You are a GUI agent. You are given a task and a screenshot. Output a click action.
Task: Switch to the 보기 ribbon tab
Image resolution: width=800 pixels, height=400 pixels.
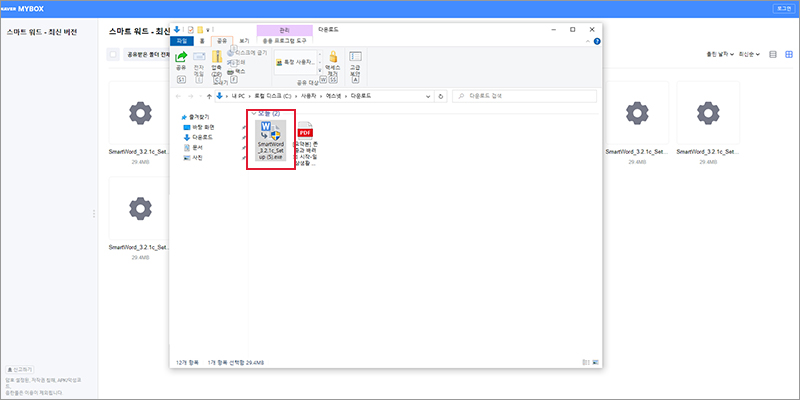[244, 40]
